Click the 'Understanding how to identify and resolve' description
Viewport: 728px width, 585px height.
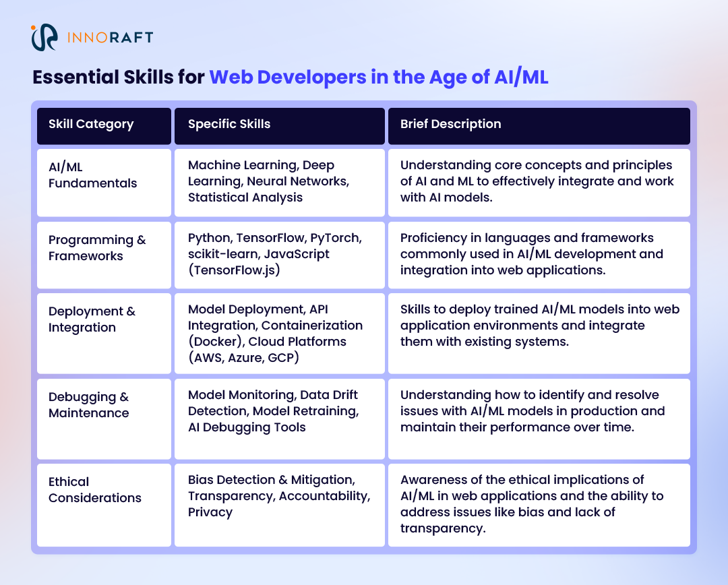(x=539, y=419)
